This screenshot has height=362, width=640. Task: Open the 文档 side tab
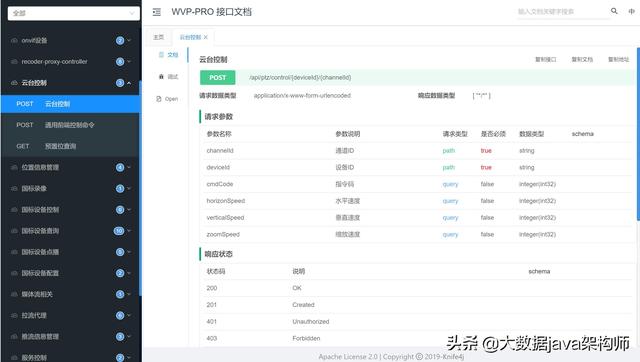(168, 55)
